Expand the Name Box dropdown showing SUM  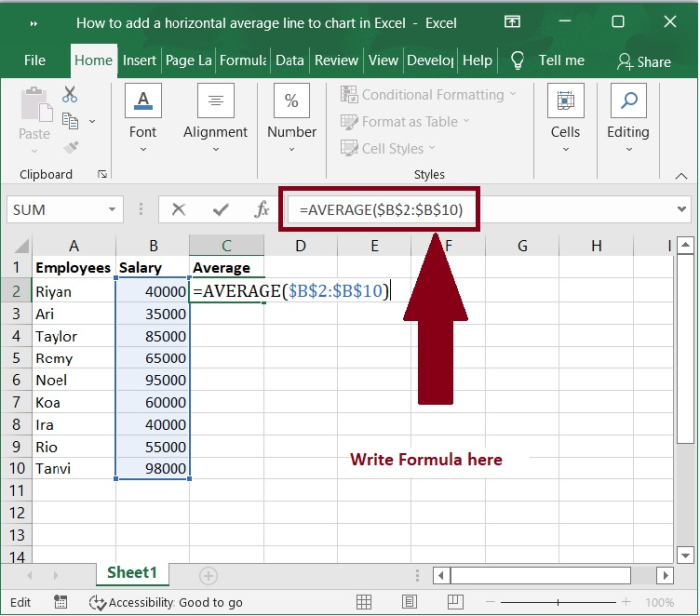(x=112, y=210)
